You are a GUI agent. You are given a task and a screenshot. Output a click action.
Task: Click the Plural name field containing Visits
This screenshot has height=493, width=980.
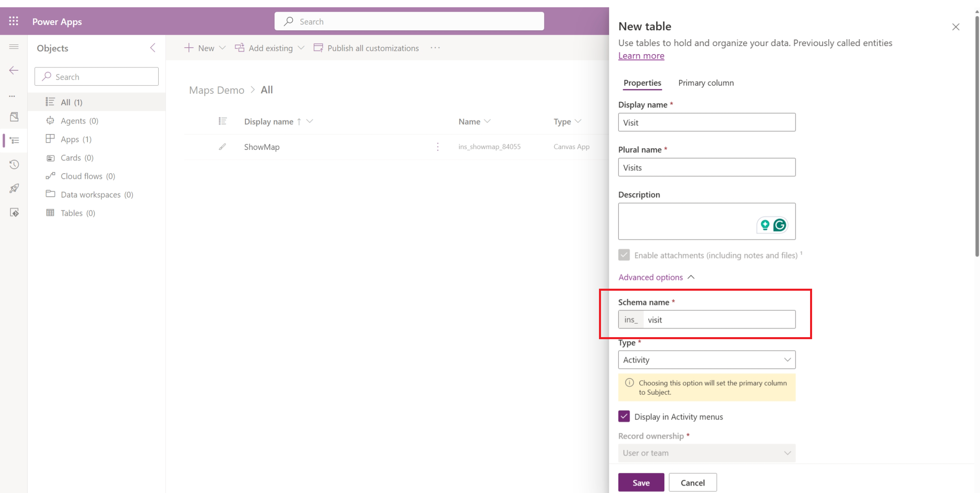(707, 167)
